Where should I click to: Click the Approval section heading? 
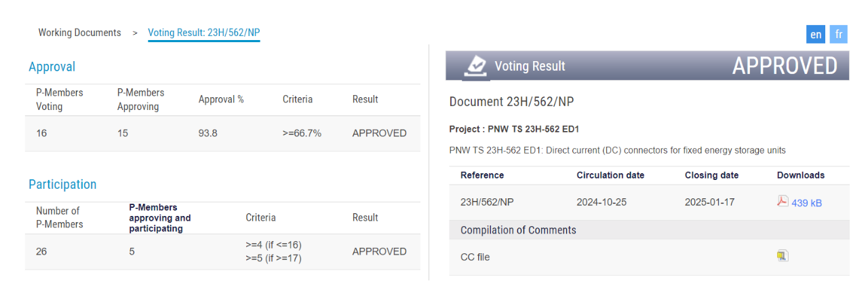52,67
